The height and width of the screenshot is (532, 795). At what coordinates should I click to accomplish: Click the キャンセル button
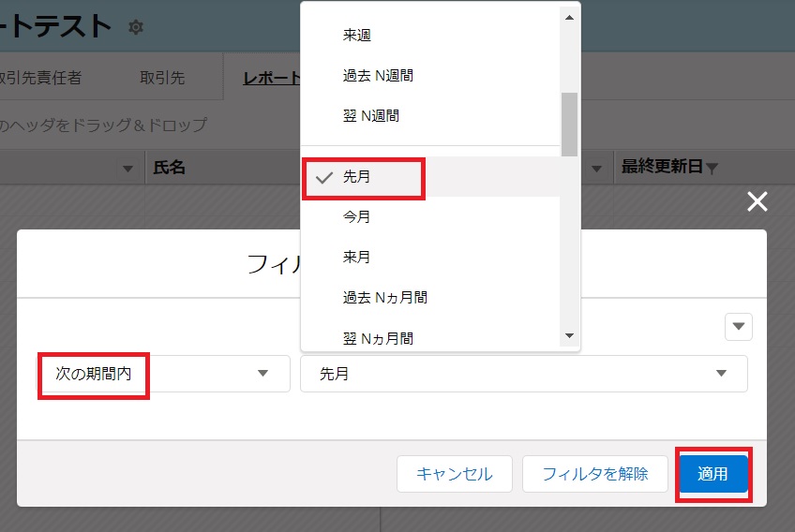click(455, 474)
